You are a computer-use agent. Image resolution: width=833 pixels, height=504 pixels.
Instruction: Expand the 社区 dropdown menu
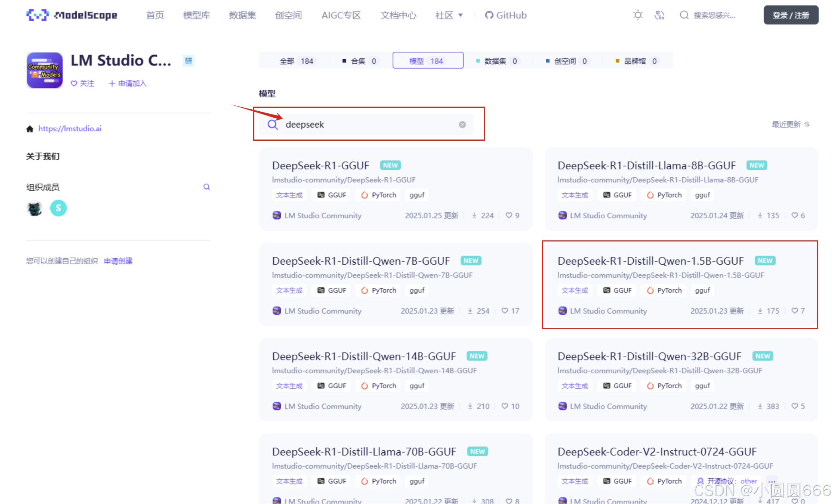(449, 15)
